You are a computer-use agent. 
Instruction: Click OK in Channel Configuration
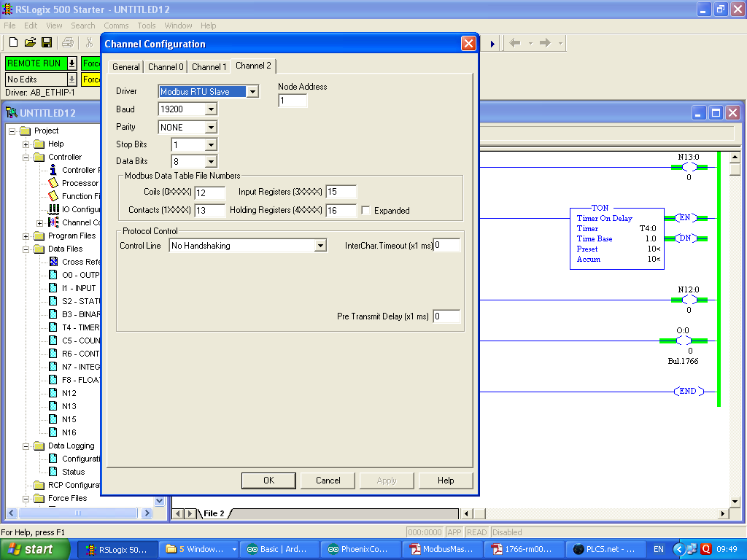268,481
